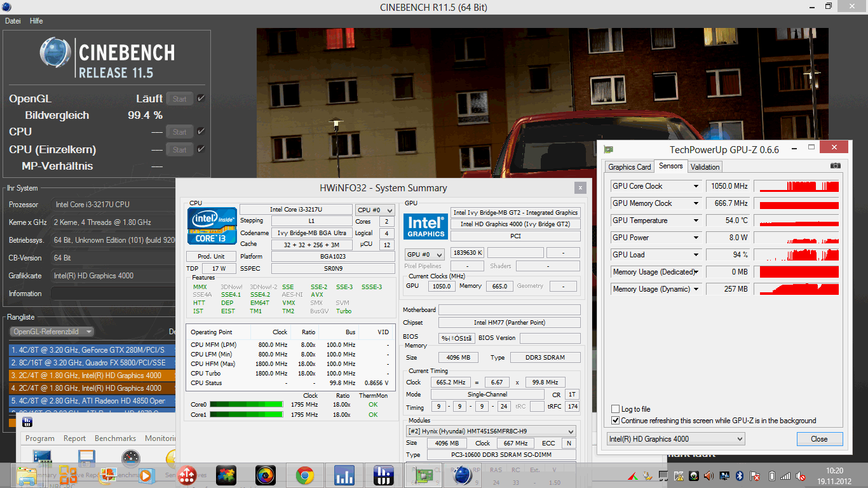Check the battery status tray icon
The image size is (868, 488).
click(x=772, y=475)
